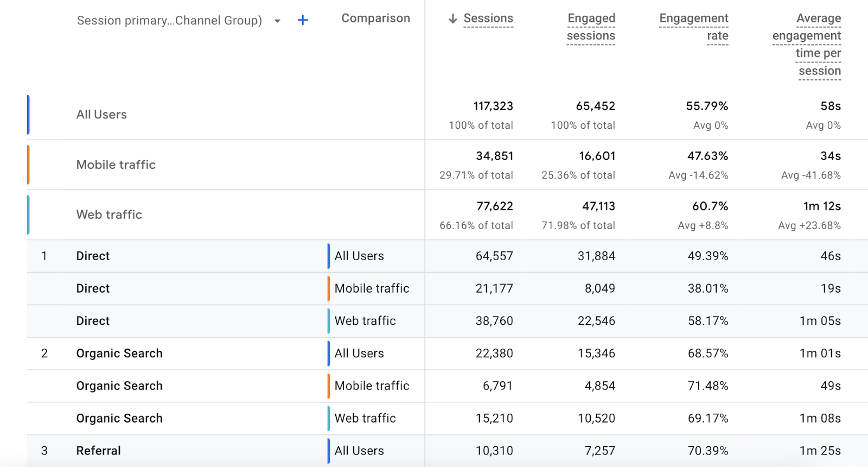868x467 pixels.
Task: Select the Mobile traffic summary row
Action: [x=116, y=165]
